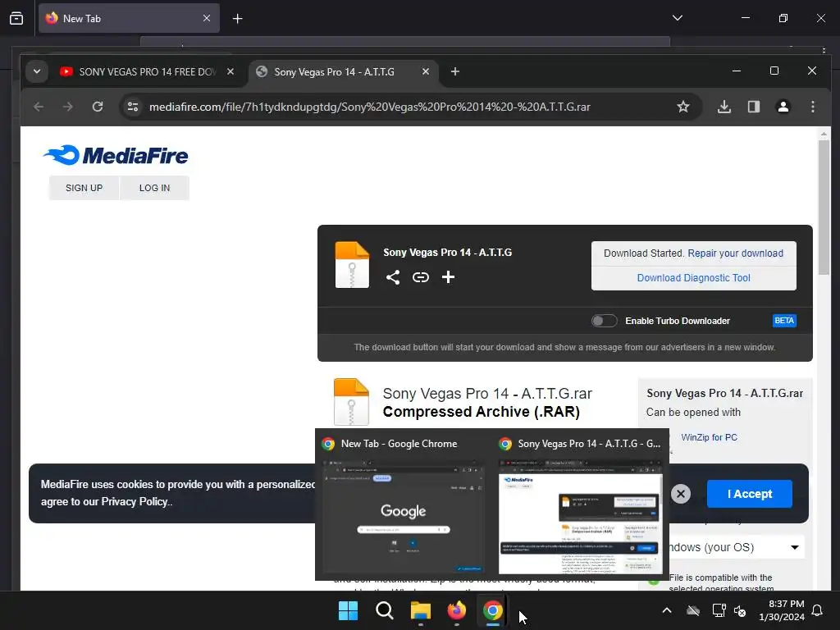Open Windows Start menu
The height and width of the screenshot is (630, 840).
pyautogui.click(x=348, y=610)
